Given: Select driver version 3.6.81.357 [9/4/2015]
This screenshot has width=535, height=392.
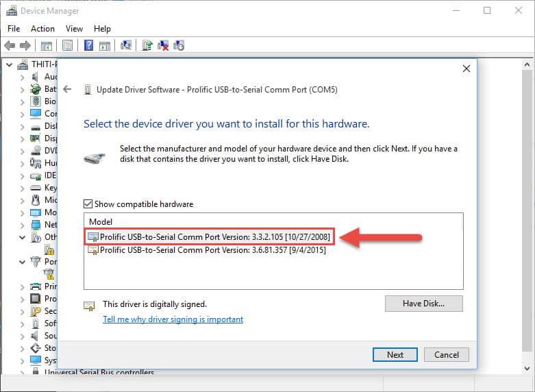Looking at the screenshot, I should point(212,250).
